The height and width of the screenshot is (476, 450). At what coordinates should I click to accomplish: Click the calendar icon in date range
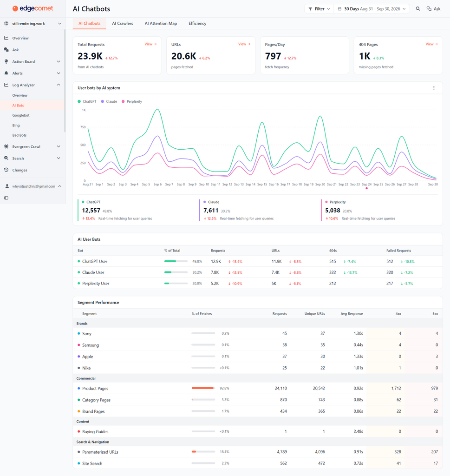[x=339, y=9]
